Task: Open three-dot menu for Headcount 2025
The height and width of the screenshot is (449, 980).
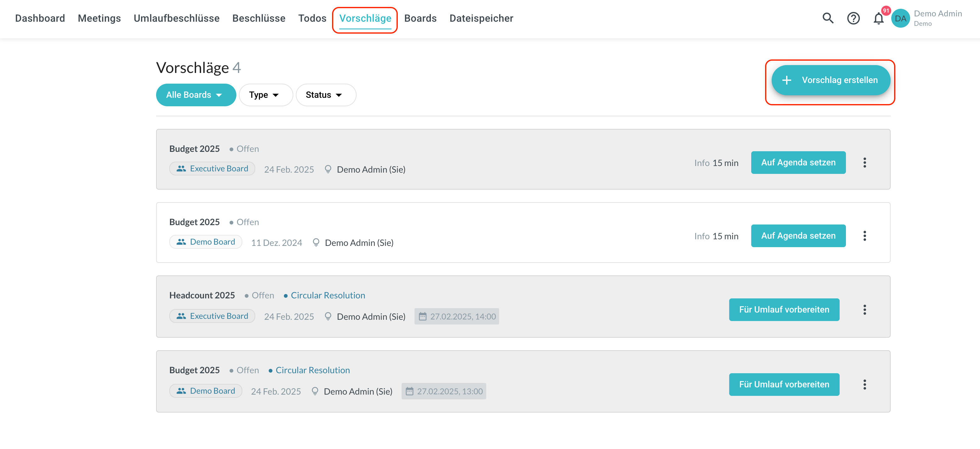Action: [865, 309]
